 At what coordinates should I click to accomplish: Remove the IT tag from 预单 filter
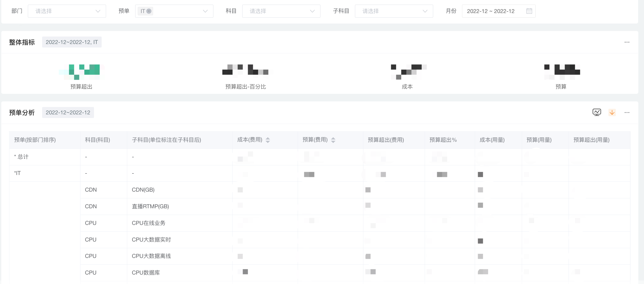(x=149, y=11)
